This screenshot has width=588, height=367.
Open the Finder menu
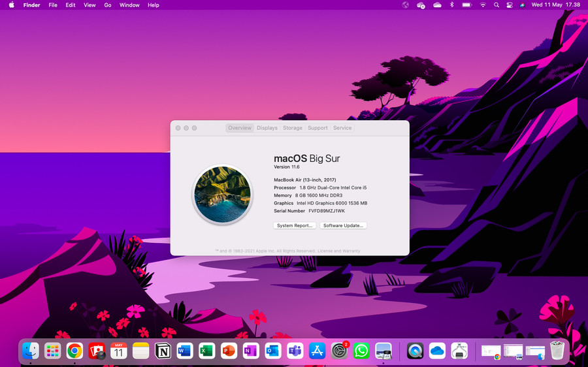pos(31,5)
